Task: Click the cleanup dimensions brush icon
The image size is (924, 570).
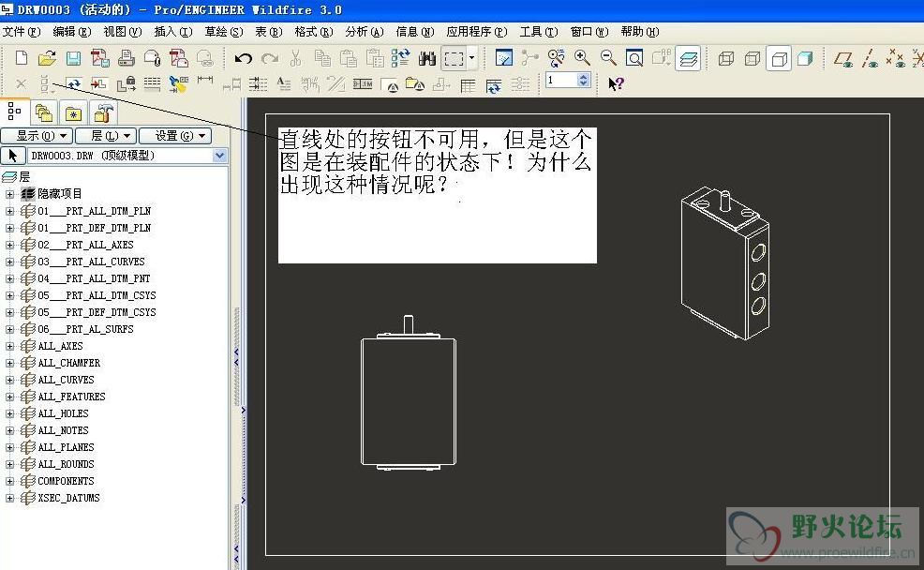Action: pyautogui.click(x=178, y=84)
